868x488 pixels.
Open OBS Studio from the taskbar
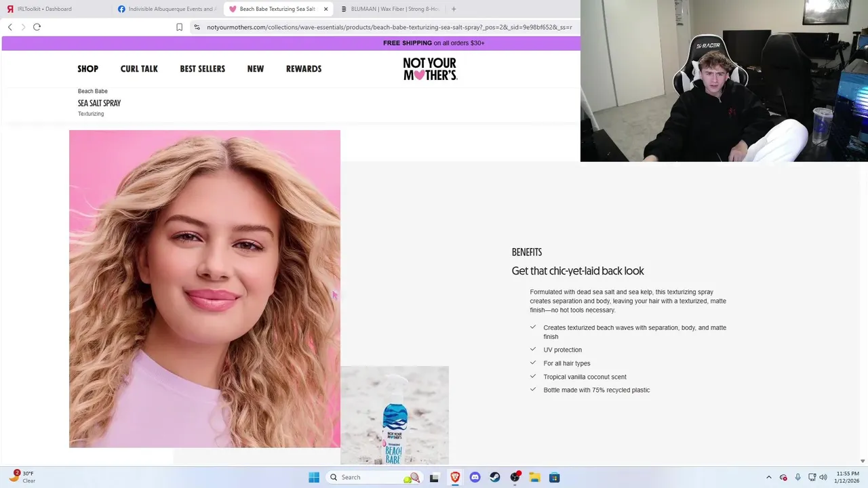[515, 477]
